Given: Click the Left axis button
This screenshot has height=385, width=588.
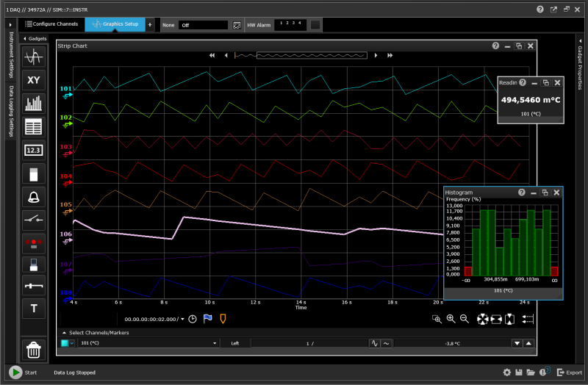Looking at the screenshot, I should [234, 343].
